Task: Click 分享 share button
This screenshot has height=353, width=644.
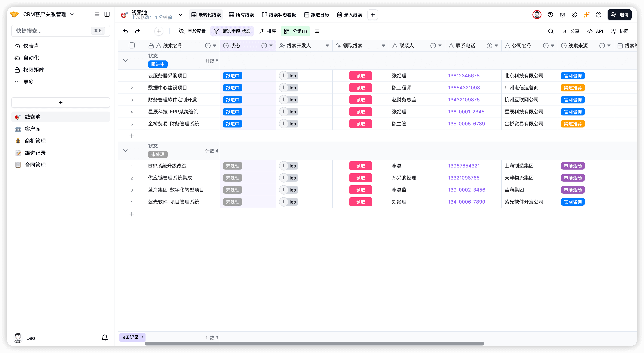Action: 571,31
